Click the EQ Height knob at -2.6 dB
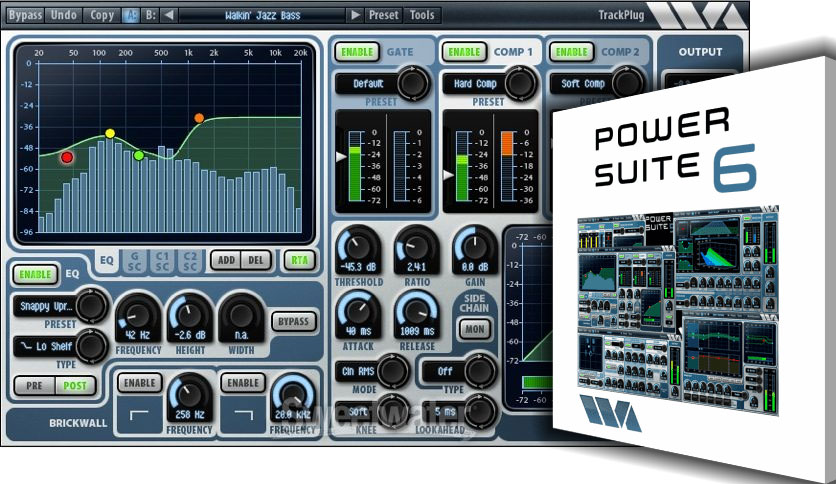Viewport: 836px width, 484px height. pos(190,316)
